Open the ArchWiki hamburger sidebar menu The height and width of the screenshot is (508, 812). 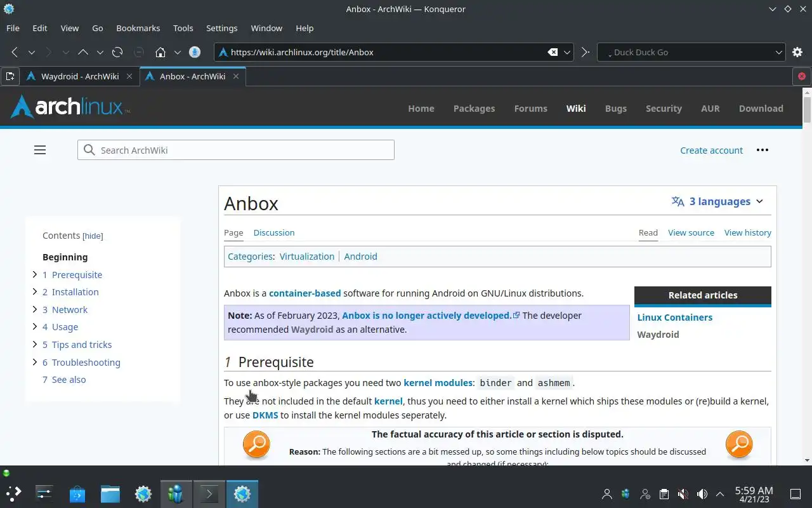pyautogui.click(x=40, y=150)
